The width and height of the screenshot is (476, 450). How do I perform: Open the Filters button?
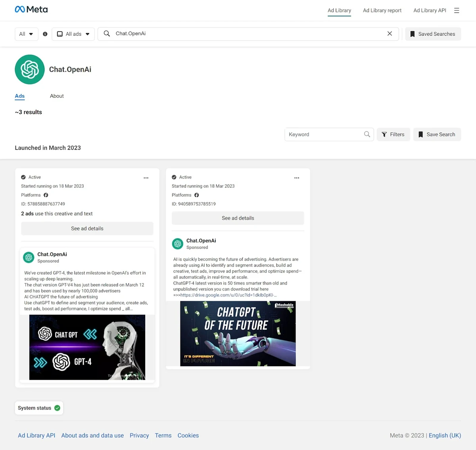393,135
